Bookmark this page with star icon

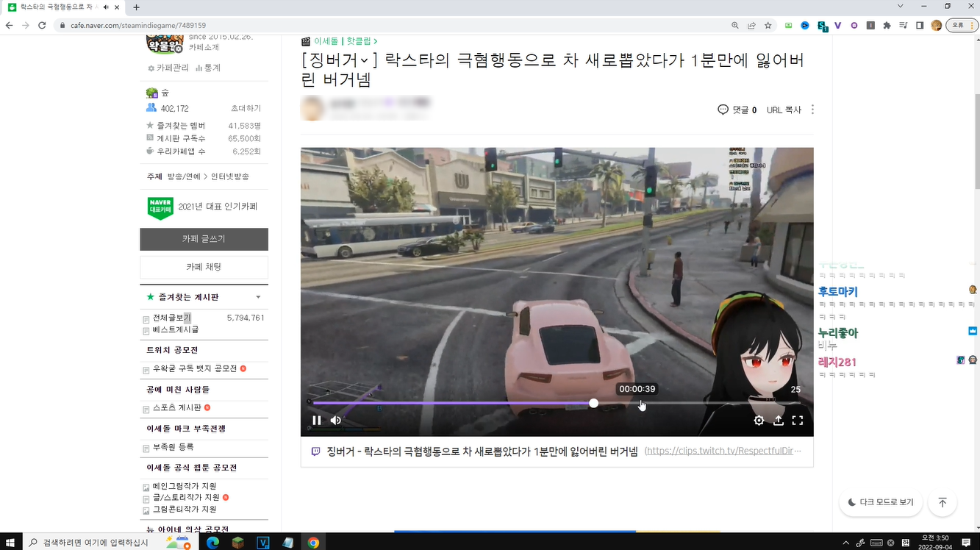[x=768, y=25]
